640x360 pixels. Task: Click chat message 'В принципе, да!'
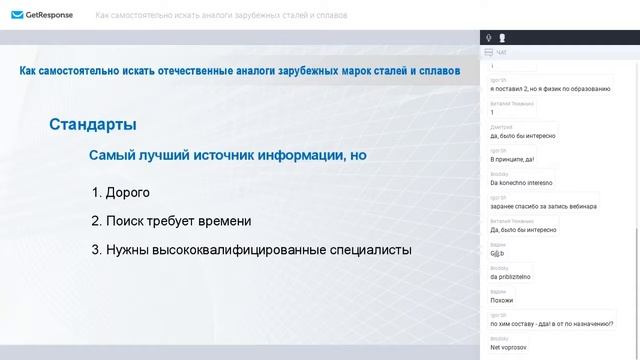click(x=512, y=159)
